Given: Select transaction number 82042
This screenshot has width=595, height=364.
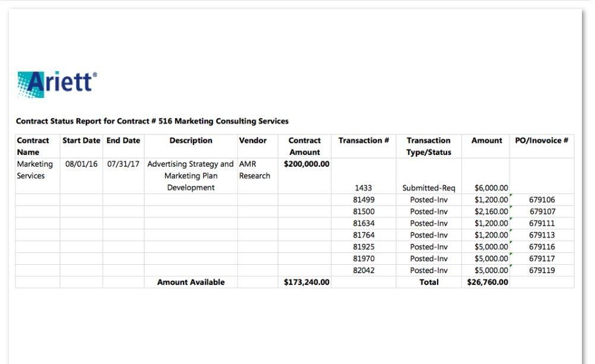Looking at the screenshot, I should point(363,270).
